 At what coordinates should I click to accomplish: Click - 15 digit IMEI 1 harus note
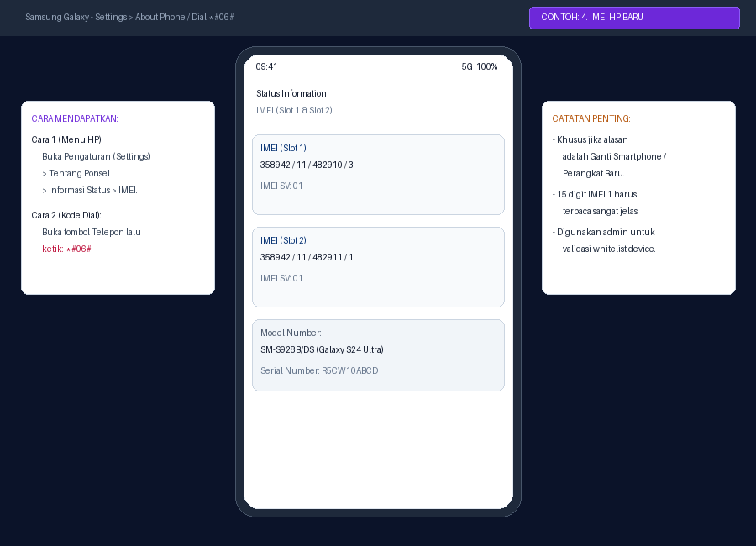tap(595, 194)
